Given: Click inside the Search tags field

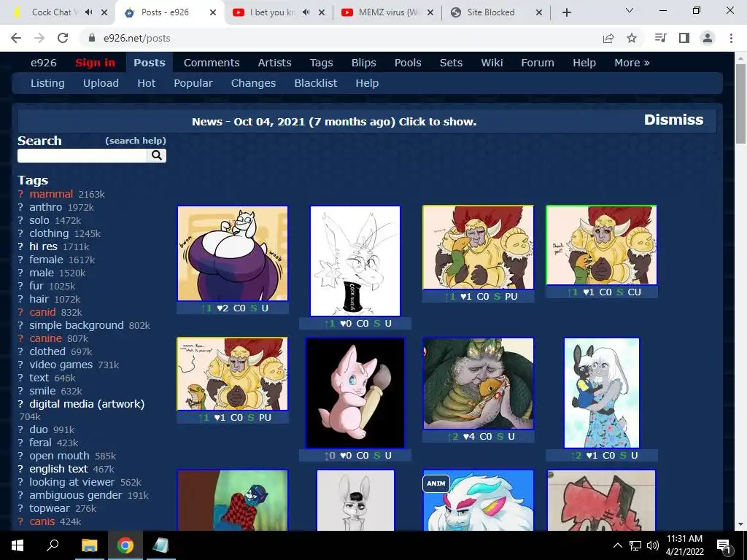Looking at the screenshot, I should coord(82,155).
